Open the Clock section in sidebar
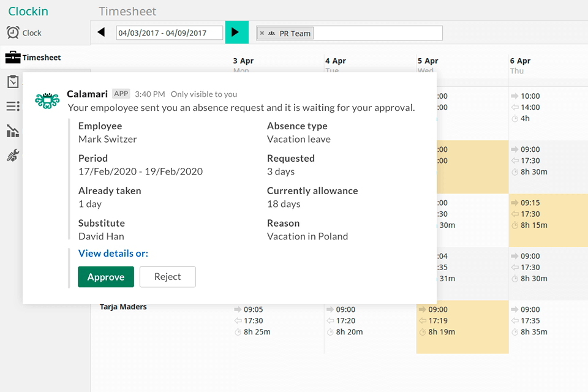Image resolution: width=588 pixels, height=392 pixels. click(24, 33)
